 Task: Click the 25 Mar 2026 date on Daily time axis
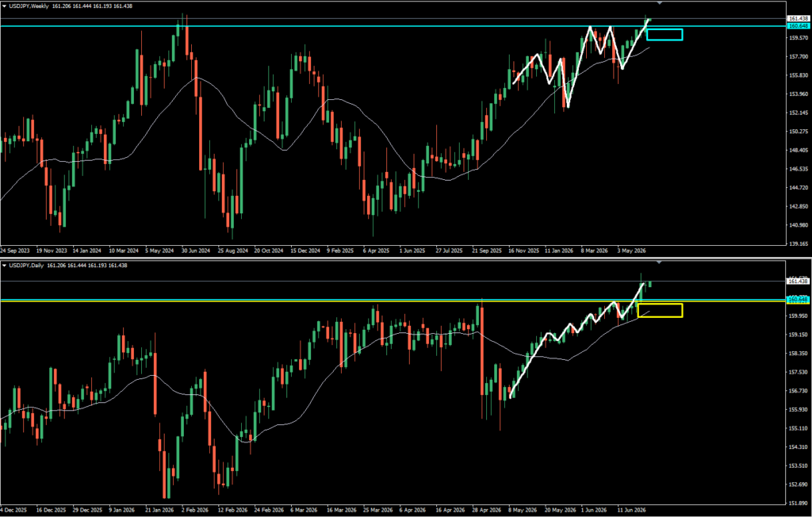378,510
